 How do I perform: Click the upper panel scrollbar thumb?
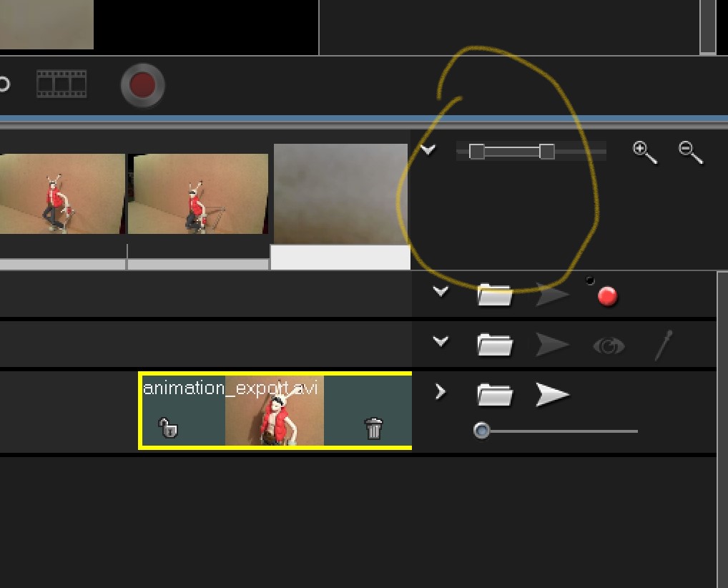[x=708, y=27]
